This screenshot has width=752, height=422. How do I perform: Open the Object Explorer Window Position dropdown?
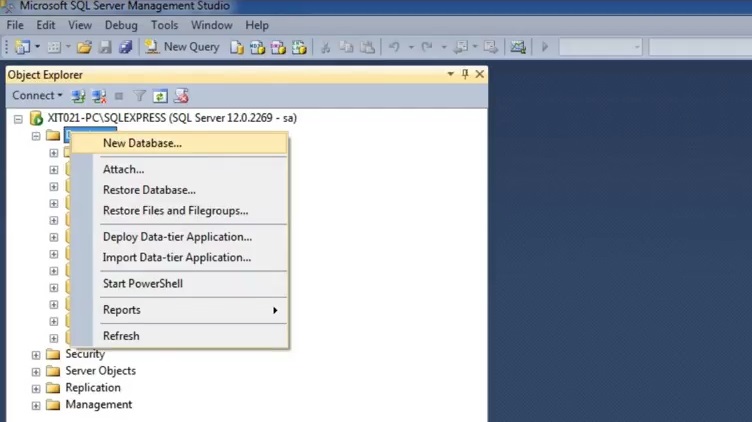tap(450, 74)
